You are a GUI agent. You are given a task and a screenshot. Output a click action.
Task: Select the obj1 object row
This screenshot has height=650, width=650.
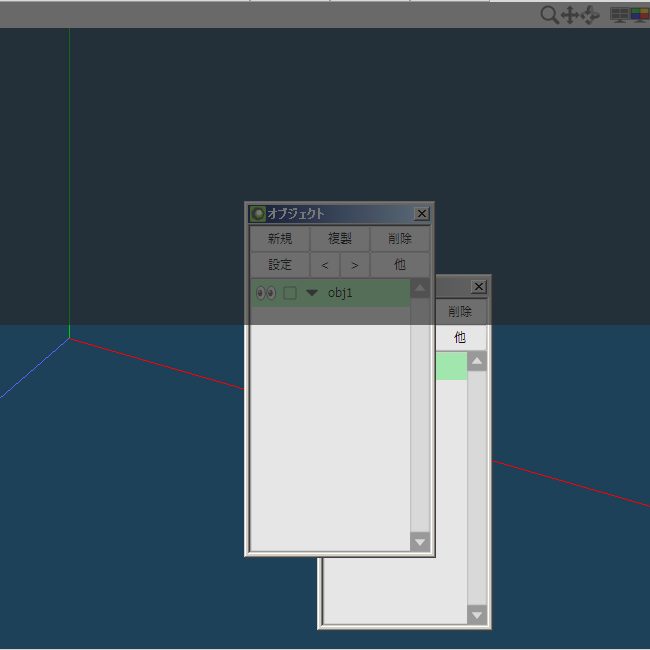(x=330, y=293)
